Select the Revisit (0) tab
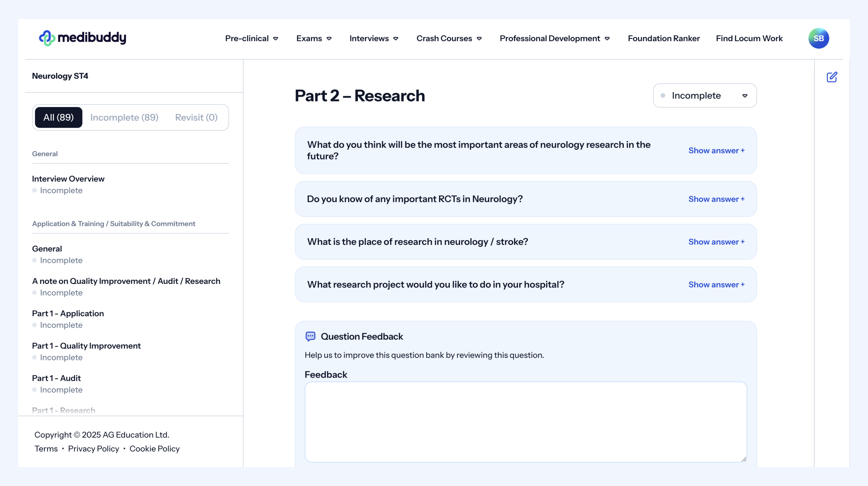 [196, 117]
